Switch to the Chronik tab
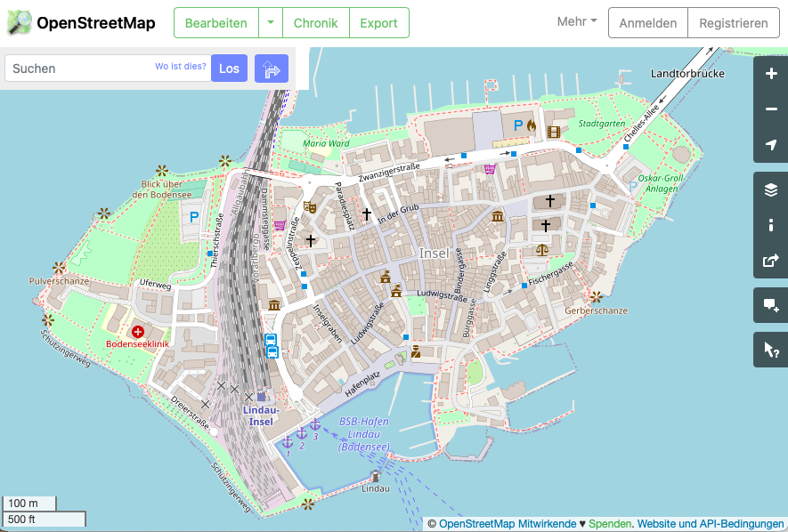The height and width of the screenshot is (532, 788). [x=315, y=23]
